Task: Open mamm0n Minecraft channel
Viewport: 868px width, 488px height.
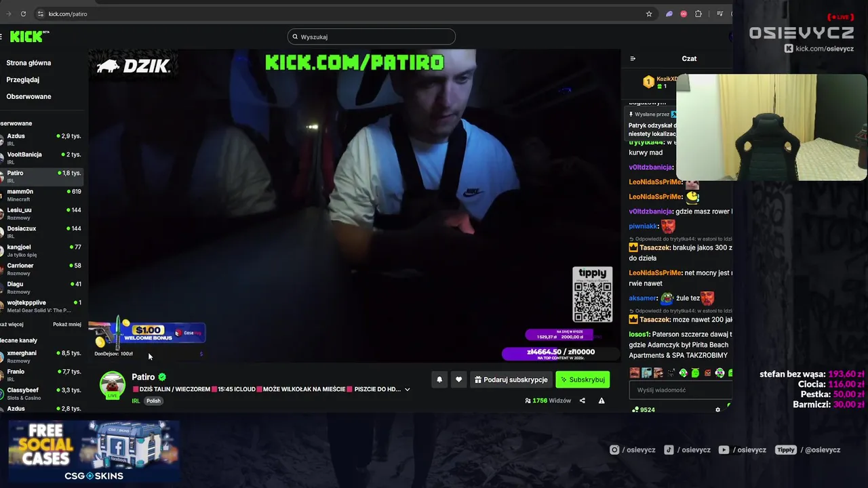Action: click(x=41, y=195)
